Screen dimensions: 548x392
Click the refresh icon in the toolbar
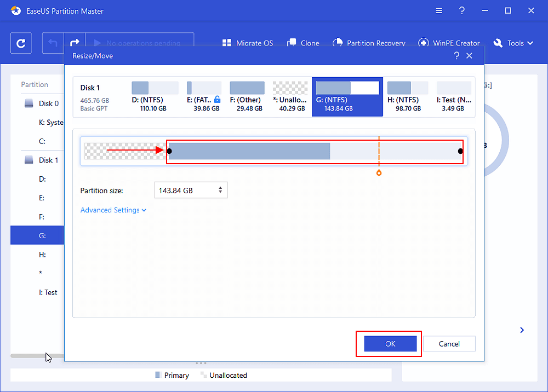click(x=21, y=43)
